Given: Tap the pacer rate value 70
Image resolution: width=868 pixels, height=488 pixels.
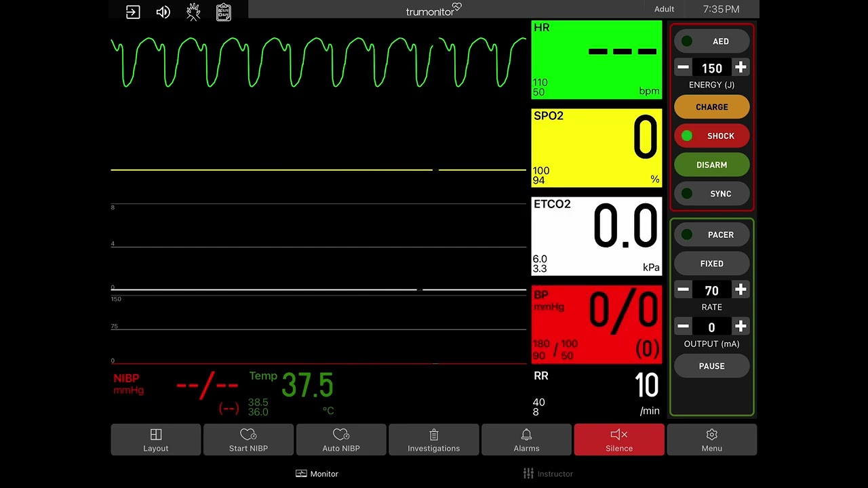Looking at the screenshot, I should click(x=712, y=291).
